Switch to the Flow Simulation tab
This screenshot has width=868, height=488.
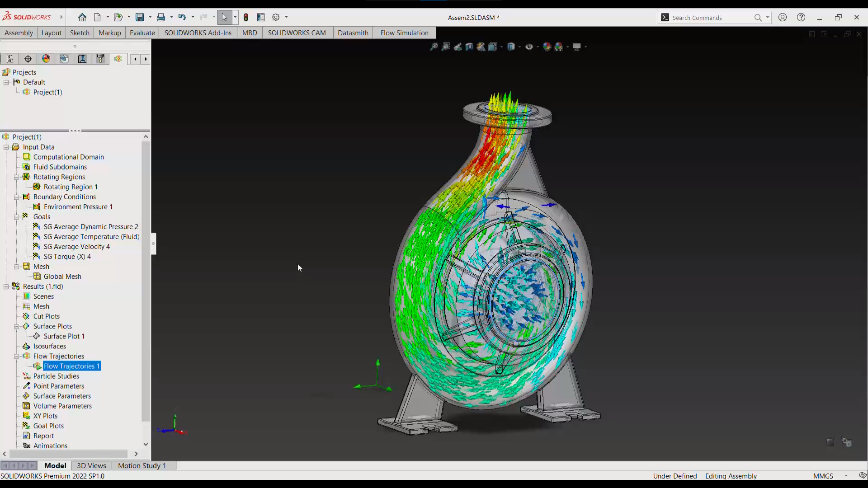click(404, 33)
